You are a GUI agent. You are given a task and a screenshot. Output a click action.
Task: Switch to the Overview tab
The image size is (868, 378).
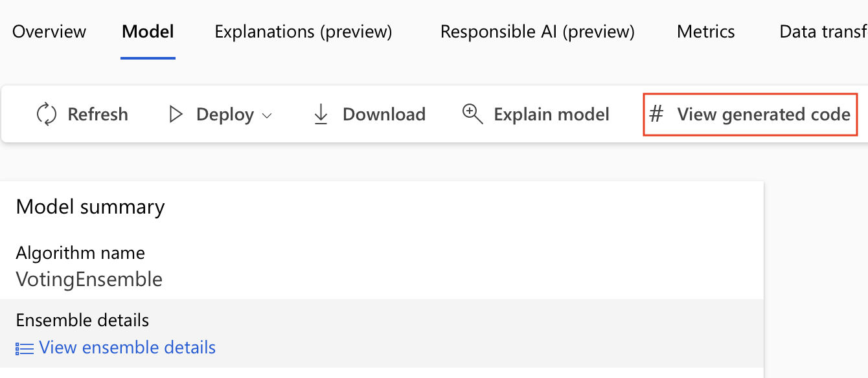click(x=49, y=31)
